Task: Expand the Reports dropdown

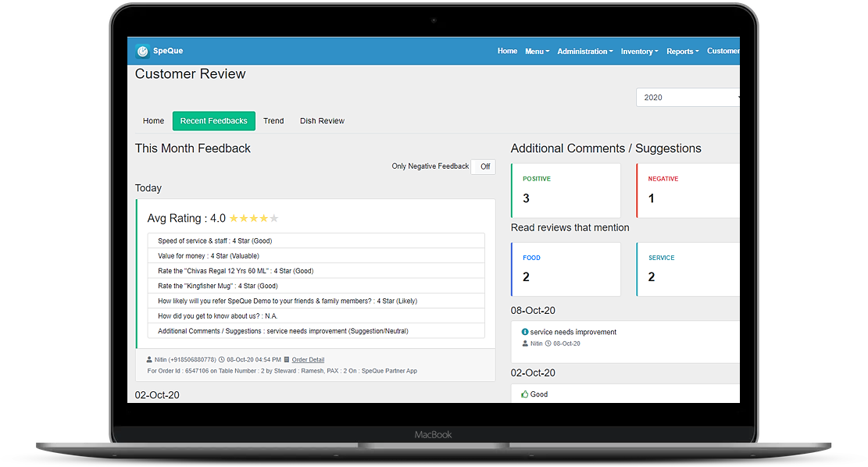Action: [x=682, y=51]
